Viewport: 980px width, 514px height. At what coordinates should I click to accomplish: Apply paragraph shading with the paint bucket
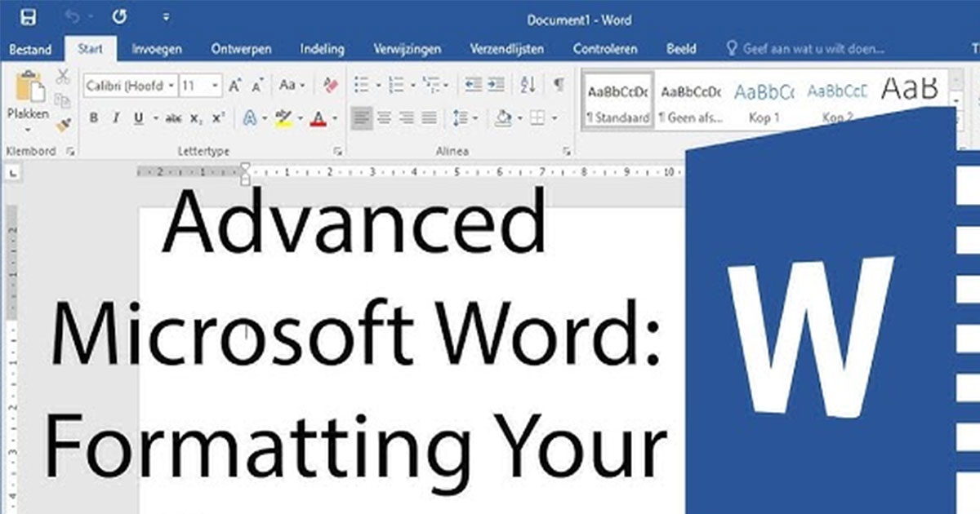[503, 118]
